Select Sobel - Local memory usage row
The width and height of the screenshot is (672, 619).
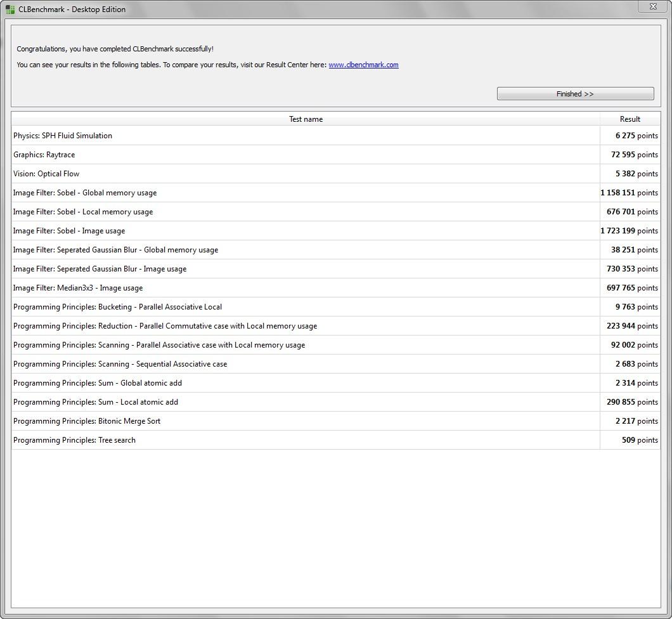[83, 212]
